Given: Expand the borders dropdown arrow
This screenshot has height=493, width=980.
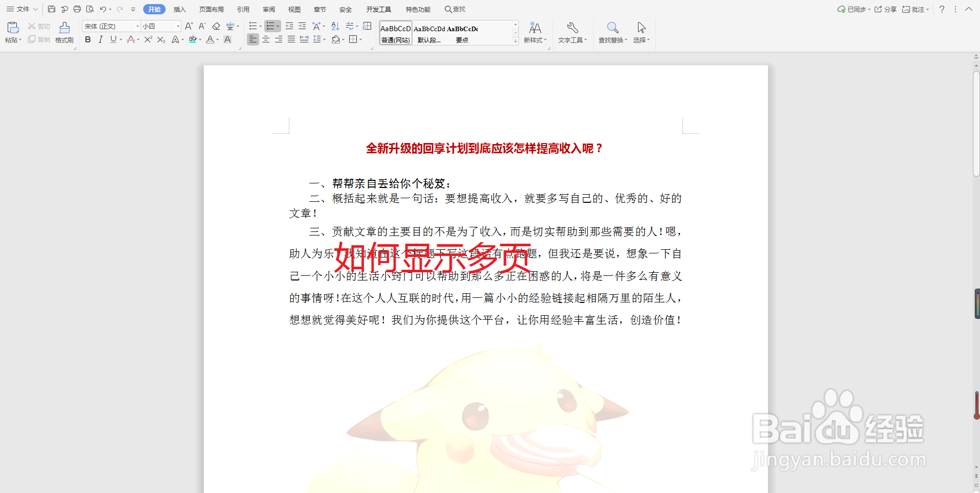Looking at the screenshot, I should (360, 39).
